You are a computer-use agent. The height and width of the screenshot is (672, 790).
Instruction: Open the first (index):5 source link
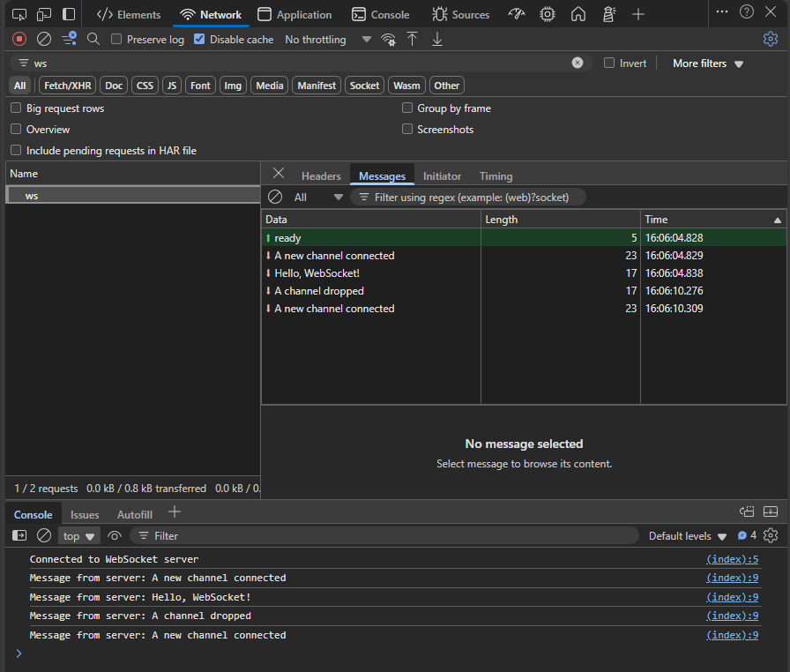pyautogui.click(x=732, y=559)
